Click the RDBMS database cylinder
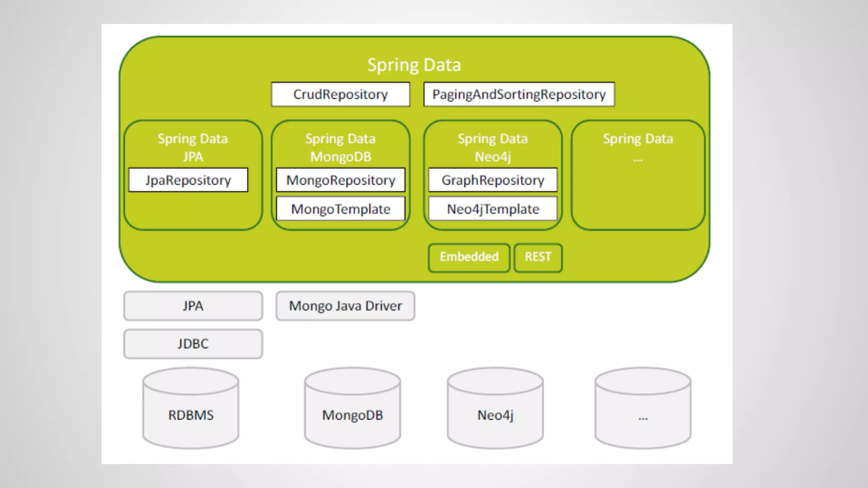This screenshot has height=488, width=868. point(191,409)
